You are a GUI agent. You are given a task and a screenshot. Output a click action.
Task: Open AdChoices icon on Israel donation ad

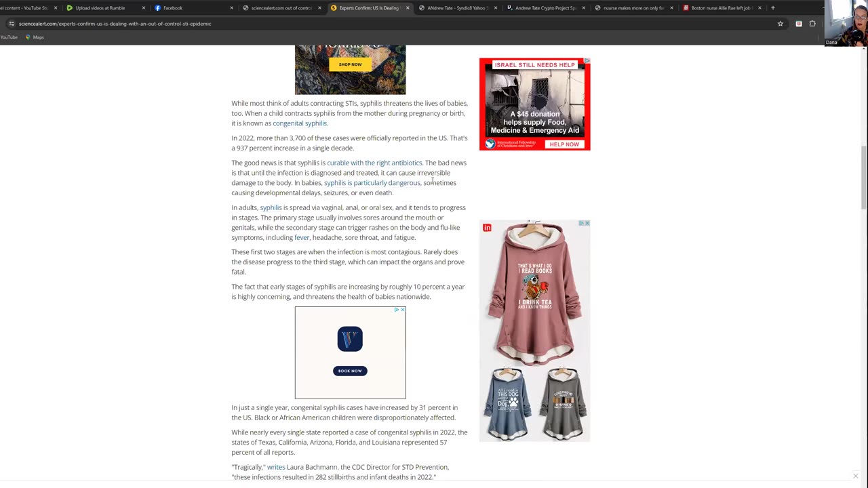tap(587, 61)
